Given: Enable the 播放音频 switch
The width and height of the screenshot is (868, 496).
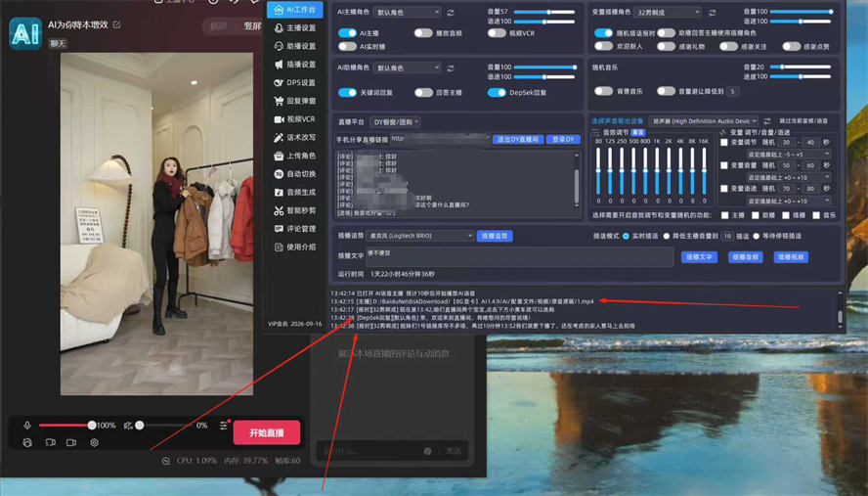Looking at the screenshot, I should (x=423, y=33).
